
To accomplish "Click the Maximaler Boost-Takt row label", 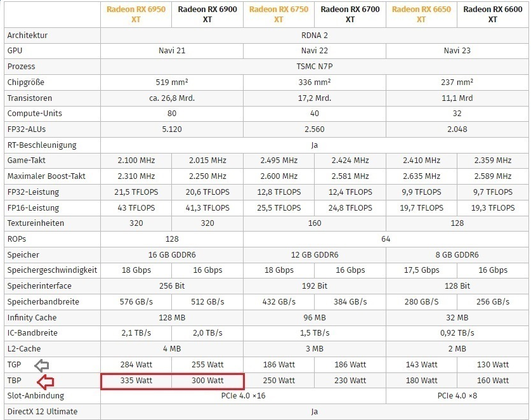I will (46, 176).
